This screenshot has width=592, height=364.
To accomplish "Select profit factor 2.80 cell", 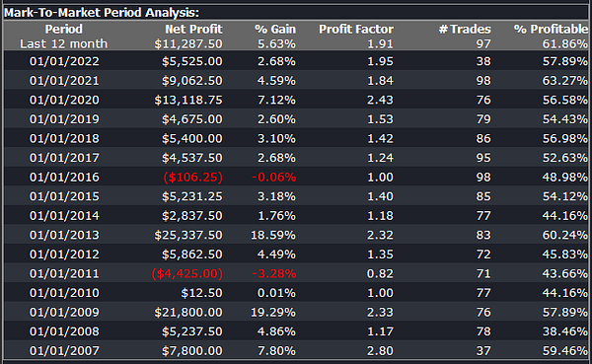I will click(380, 351).
